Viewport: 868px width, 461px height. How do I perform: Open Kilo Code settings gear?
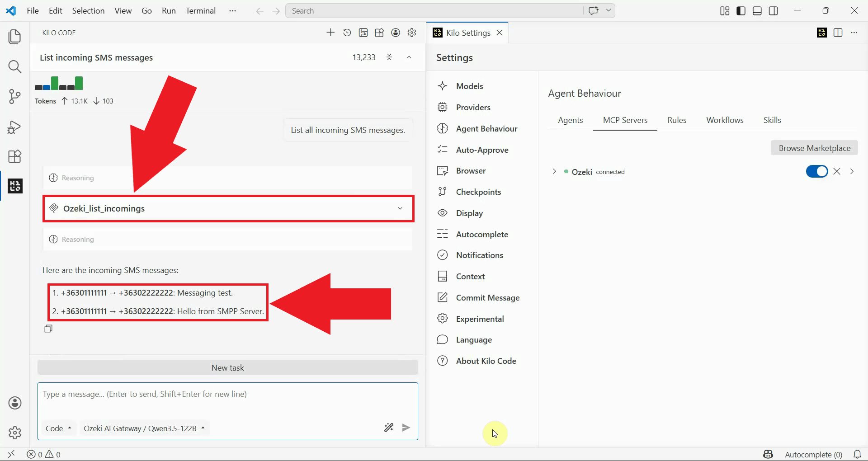click(412, 33)
